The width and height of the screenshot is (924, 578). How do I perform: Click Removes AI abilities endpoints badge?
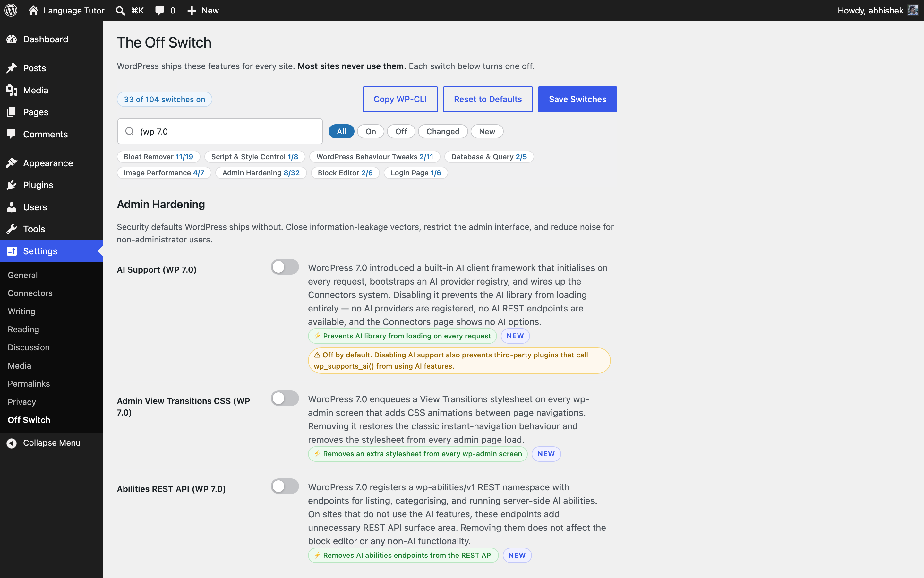pos(403,556)
